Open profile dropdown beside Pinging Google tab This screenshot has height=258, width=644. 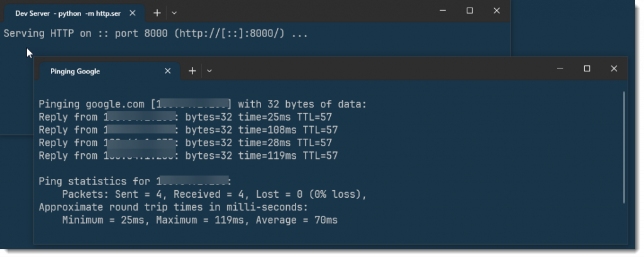click(209, 71)
